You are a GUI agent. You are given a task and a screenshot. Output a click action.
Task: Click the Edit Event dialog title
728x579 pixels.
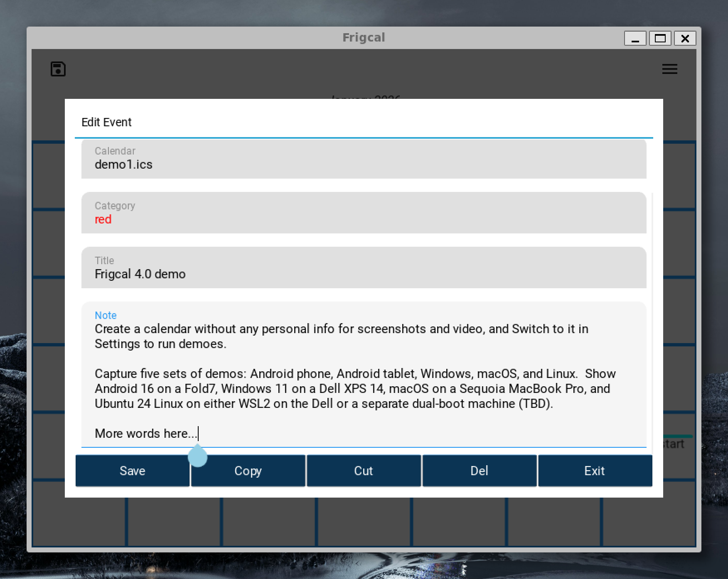coord(106,122)
